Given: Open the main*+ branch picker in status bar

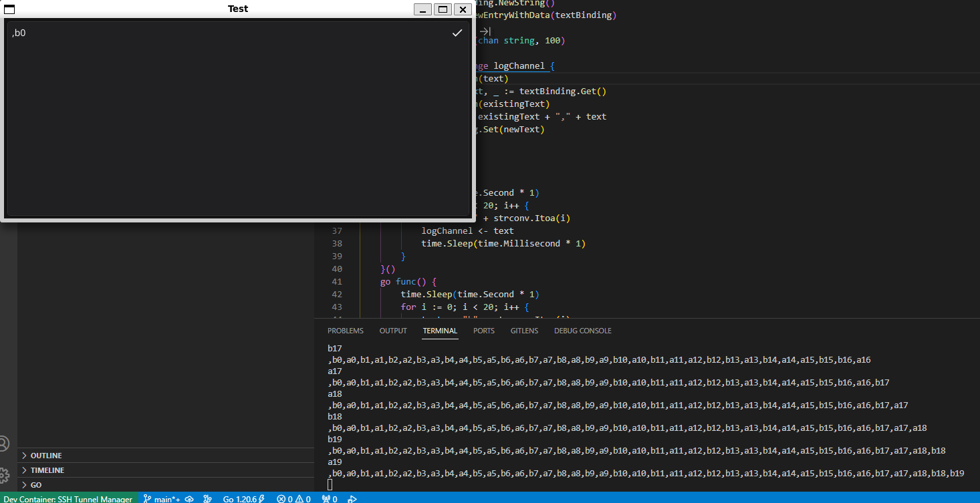Looking at the screenshot, I should [162, 499].
